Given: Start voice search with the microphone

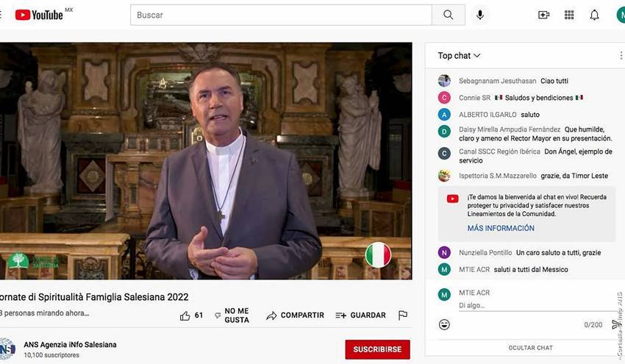Looking at the screenshot, I should pyautogui.click(x=480, y=15).
